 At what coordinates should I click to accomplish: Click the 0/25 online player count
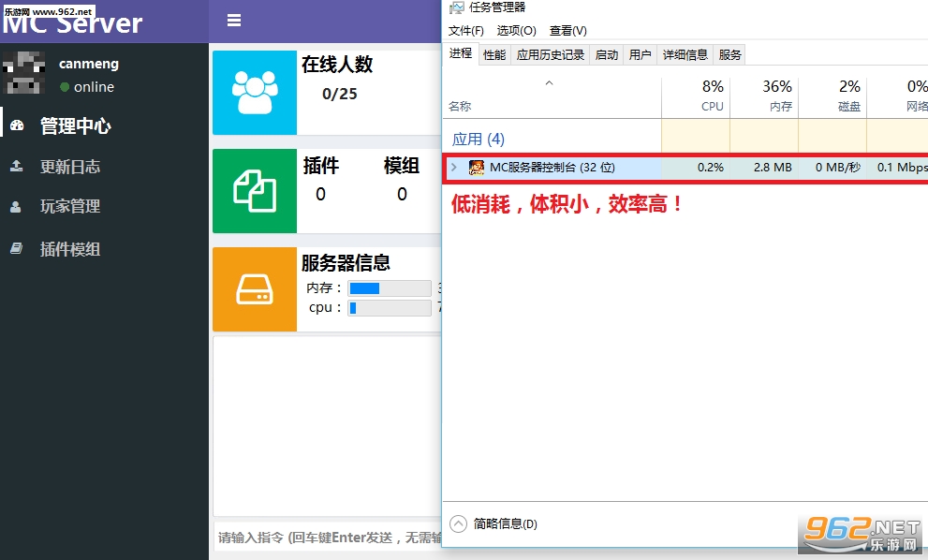point(340,95)
